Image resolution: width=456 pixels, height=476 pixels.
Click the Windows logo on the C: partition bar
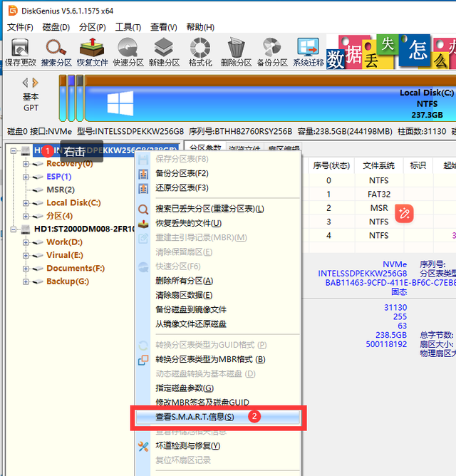(120, 103)
